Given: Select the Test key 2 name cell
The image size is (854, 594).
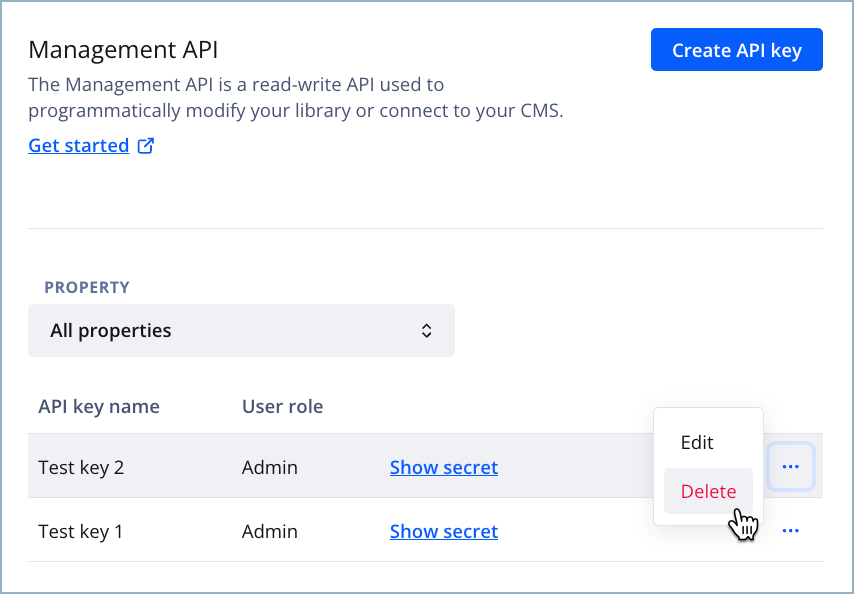Looking at the screenshot, I should tap(81, 467).
